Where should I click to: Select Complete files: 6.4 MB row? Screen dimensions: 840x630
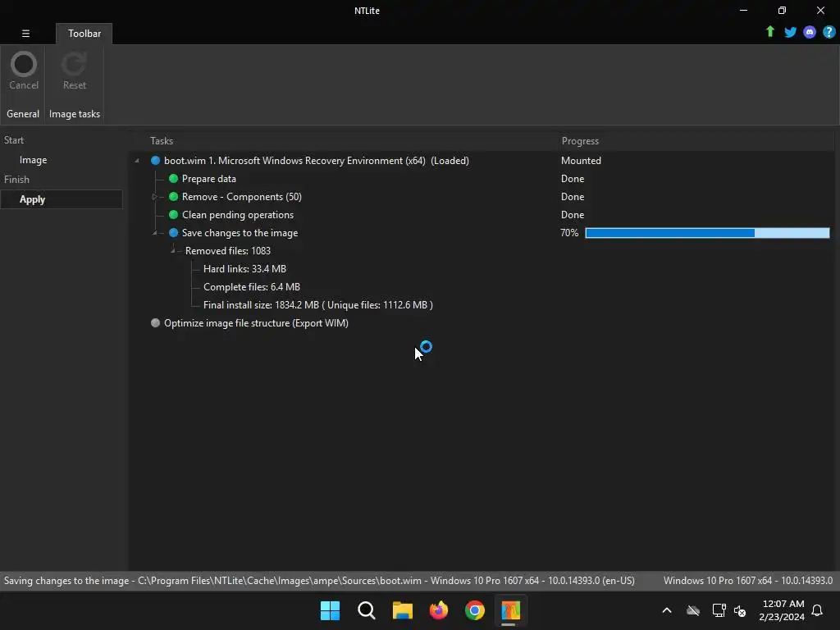click(x=252, y=286)
